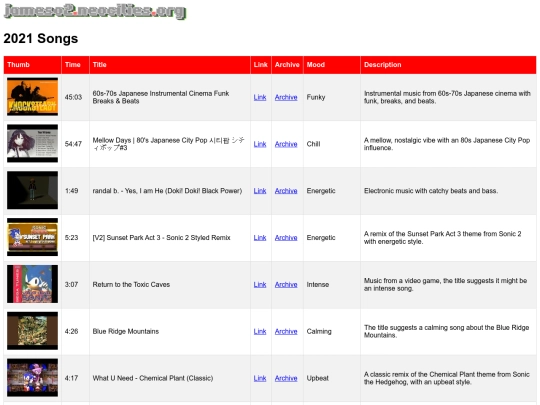Open Link for Blue Ridge Mountains
Image resolution: width=540 pixels, height=405 pixels.
[x=260, y=331]
